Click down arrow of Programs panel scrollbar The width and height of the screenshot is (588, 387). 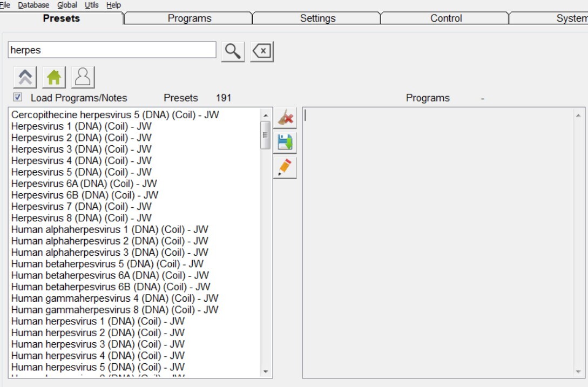tap(578, 371)
